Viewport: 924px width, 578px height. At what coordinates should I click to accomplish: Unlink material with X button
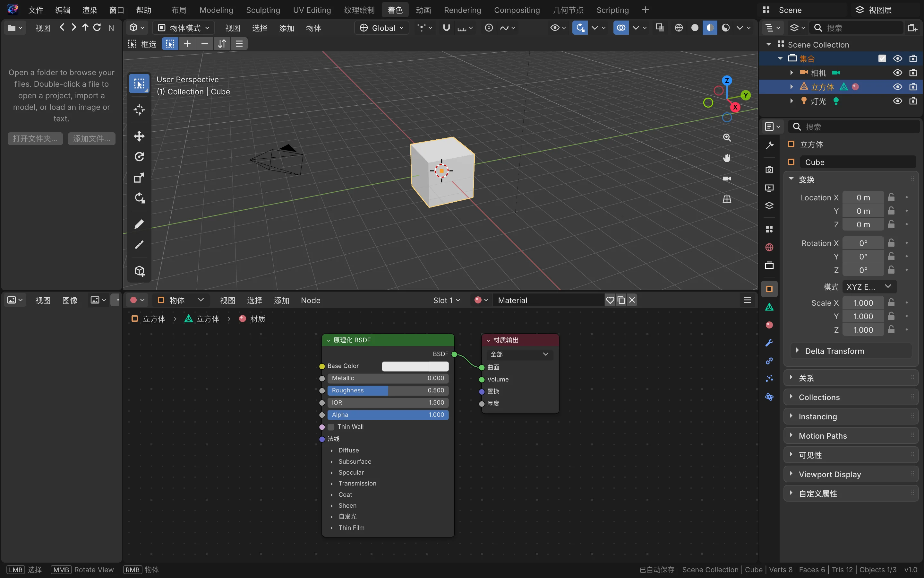[x=632, y=300]
